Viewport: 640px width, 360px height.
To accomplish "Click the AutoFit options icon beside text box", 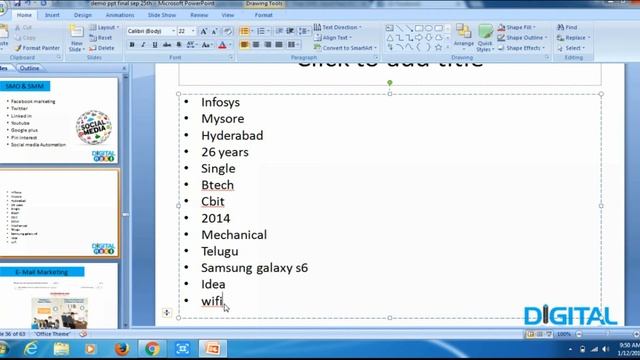I will click(167, 313).
